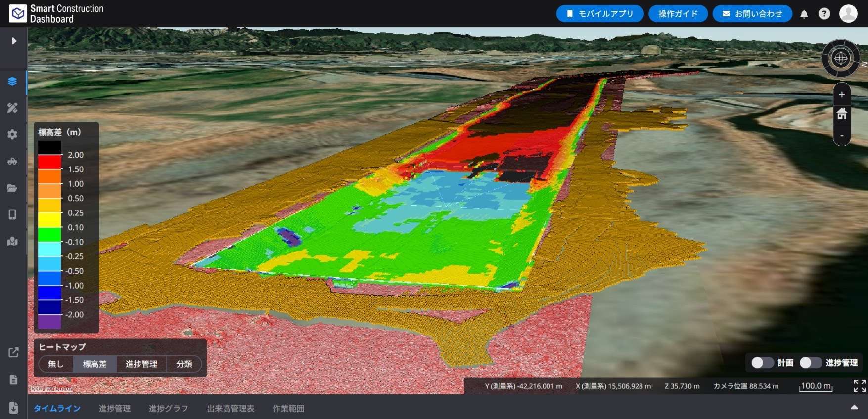The image size is (868, 419).
Task: Switch to the 進捗グラフ tab
Action: point(168,409)
